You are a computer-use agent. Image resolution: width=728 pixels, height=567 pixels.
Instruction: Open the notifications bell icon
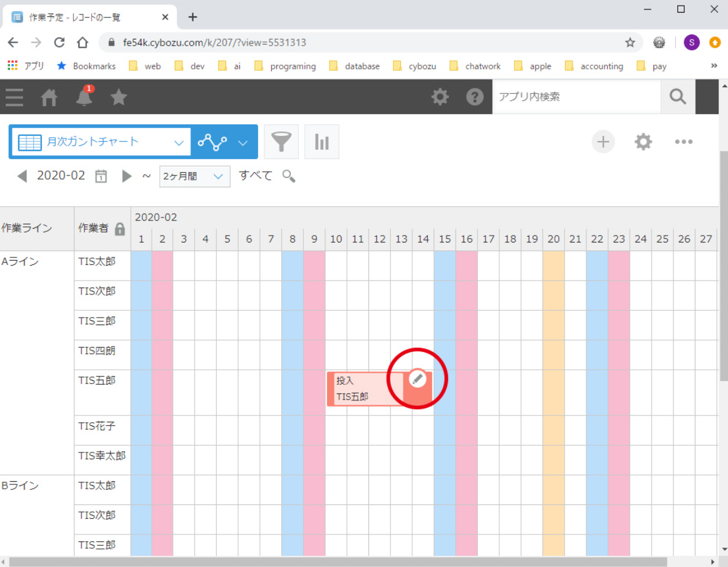tap(84, 97)
